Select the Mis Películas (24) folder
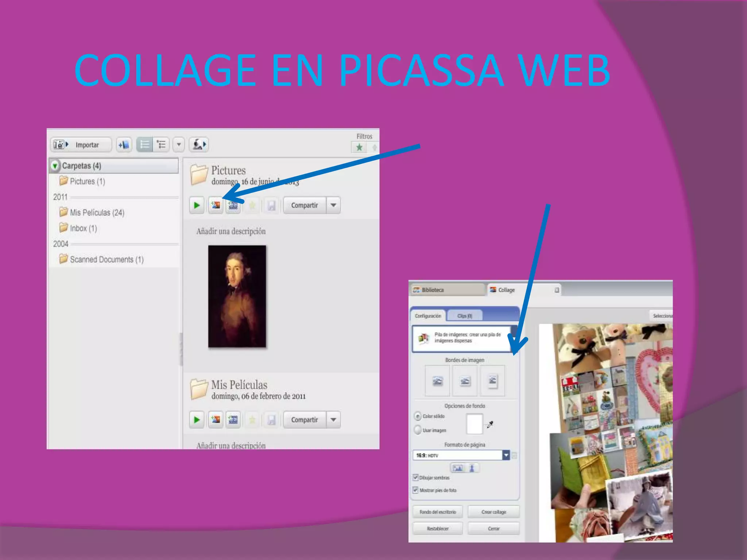 [92, 212]
